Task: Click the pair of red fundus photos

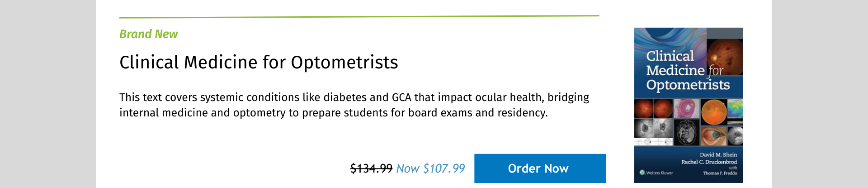Action: click(x=654, y=109)
